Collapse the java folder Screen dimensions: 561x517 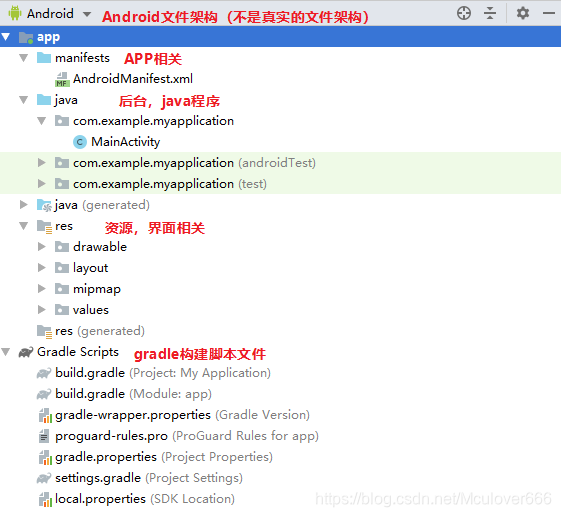coord(24,100)
